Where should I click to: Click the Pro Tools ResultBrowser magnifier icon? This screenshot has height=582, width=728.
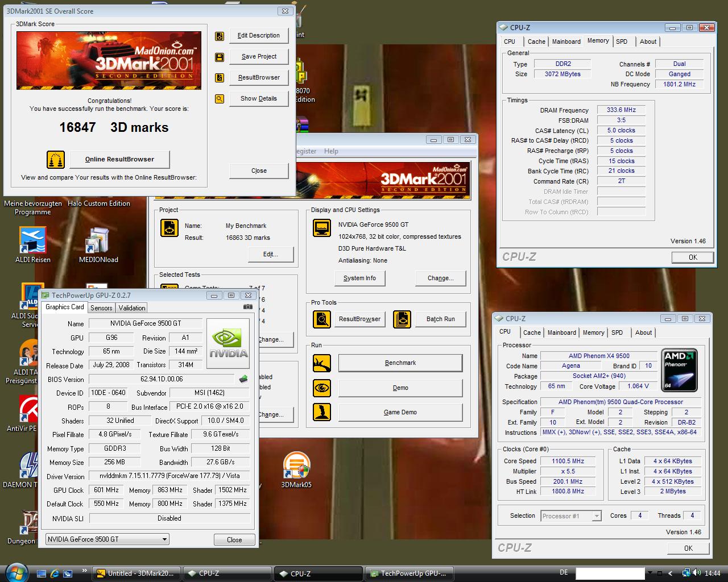click(x=322, y=319)
